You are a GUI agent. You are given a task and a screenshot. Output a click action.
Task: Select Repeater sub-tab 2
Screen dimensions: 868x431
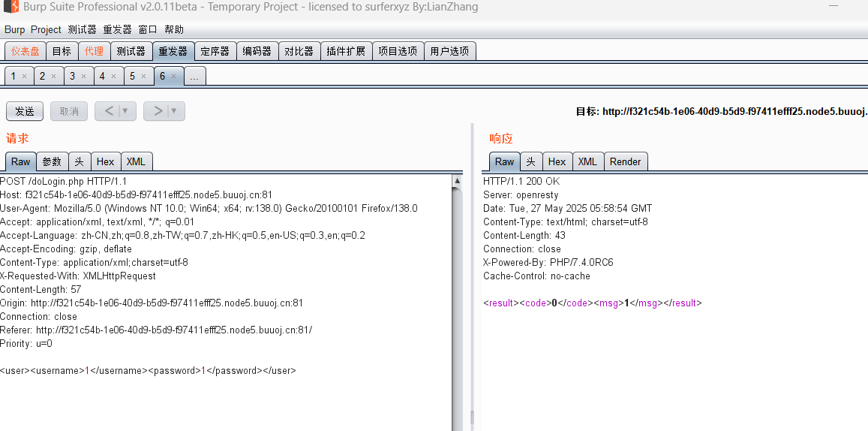coord(42,76)
